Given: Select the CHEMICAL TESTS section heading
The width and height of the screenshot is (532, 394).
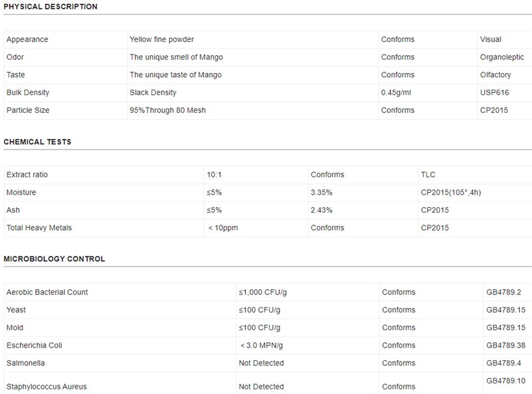Looking at the screenshot, I should pos(37,142).
